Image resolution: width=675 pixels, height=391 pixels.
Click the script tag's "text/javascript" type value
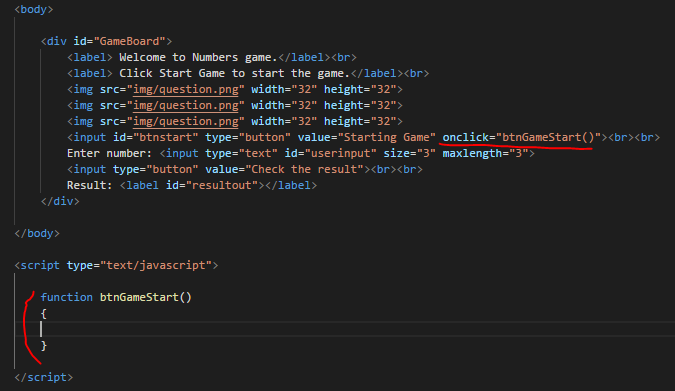(x=156, y=265)
